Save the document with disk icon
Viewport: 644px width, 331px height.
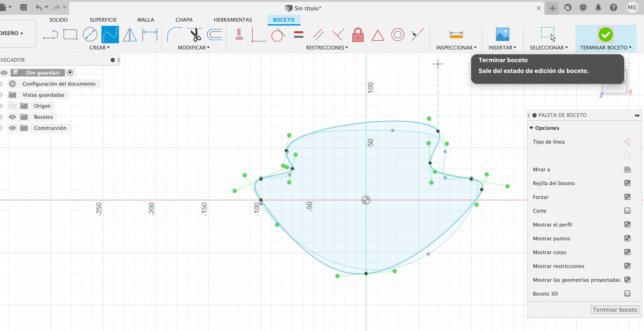(x=23, y=7)
